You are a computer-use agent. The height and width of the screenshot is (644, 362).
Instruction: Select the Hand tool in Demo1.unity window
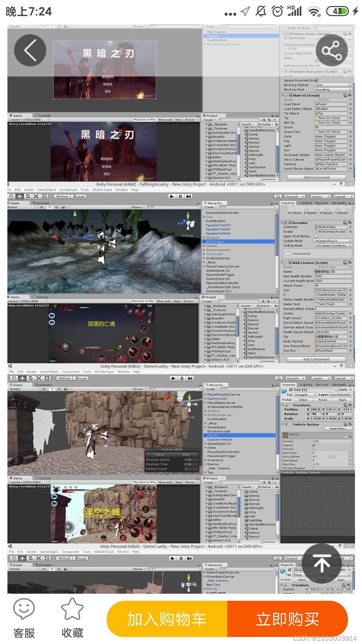click(14, 558)
